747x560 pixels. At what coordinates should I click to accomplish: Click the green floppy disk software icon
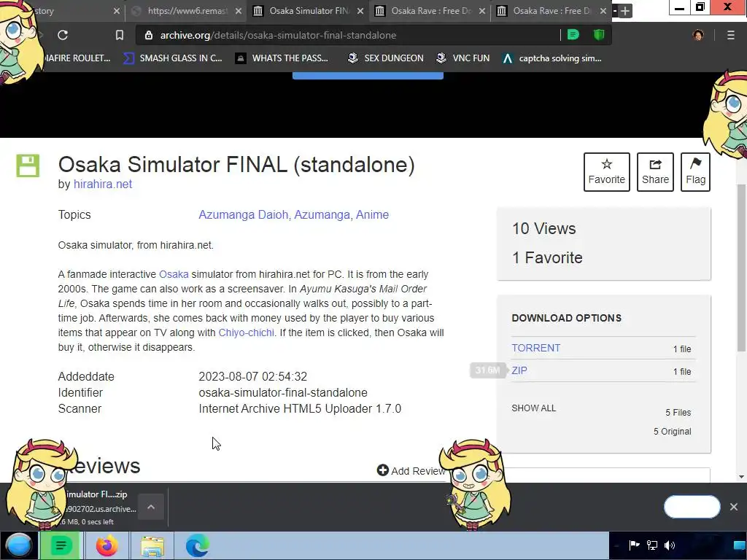[28, 166]
